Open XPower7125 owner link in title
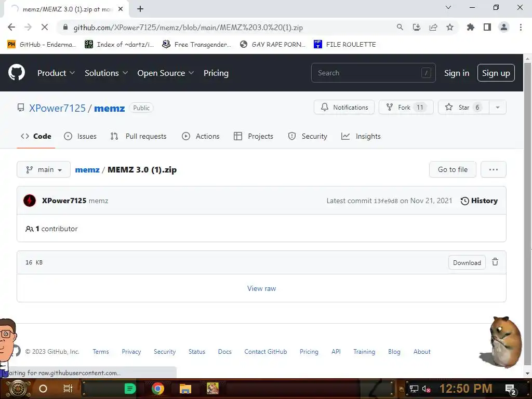Screen dimensions: 532x399 tap(57, 108)
